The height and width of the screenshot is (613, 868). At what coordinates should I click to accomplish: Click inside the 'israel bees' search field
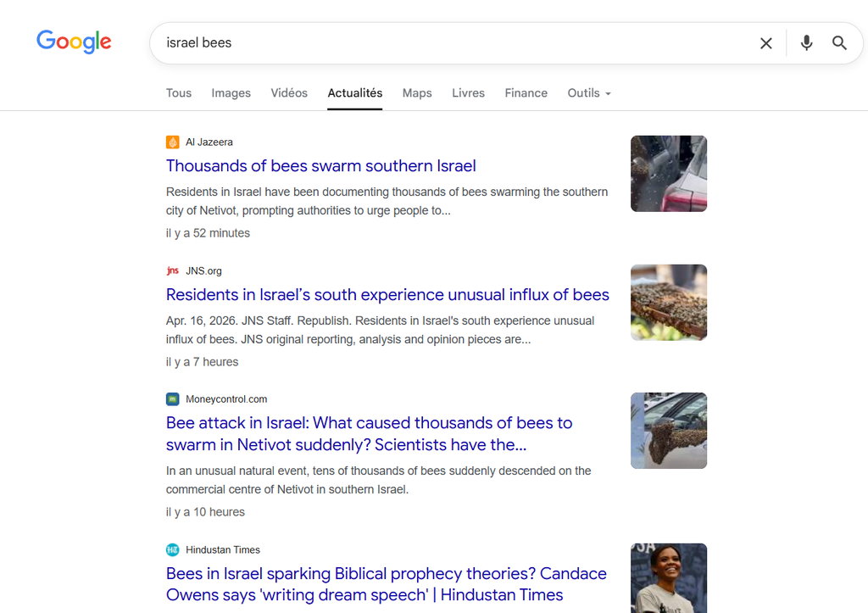[x=449, y=43]
